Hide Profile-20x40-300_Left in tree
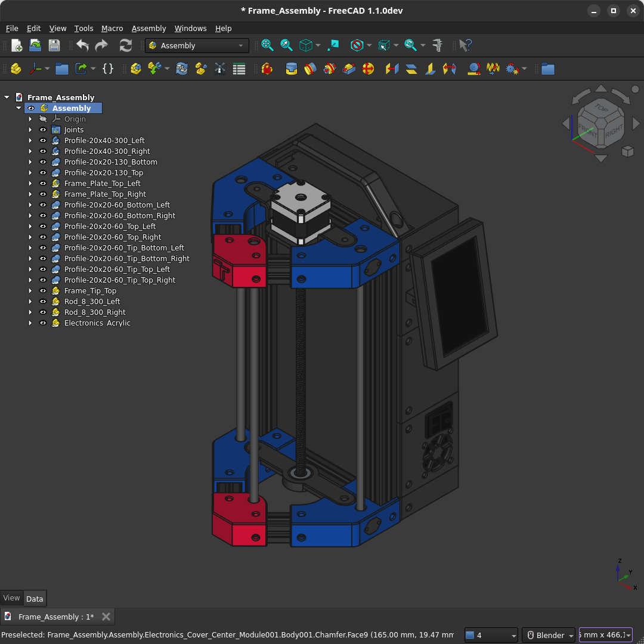The height and width of the screenshot is (644, 644). coord(43,141)
